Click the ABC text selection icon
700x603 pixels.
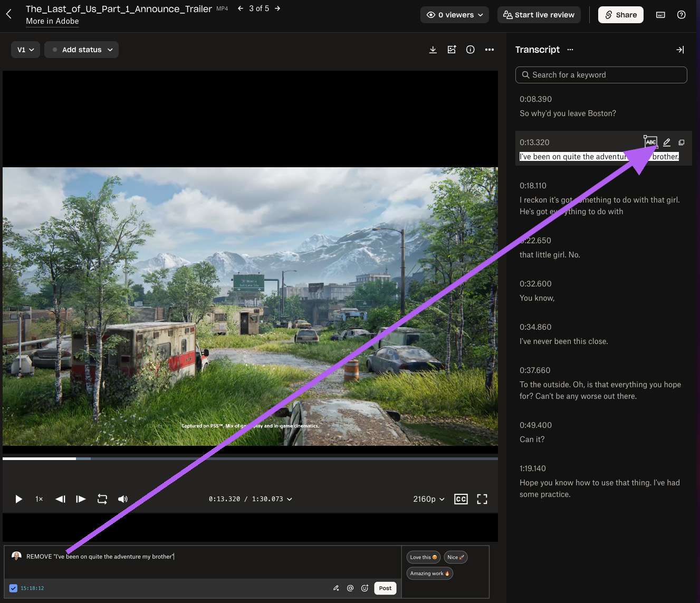pyautogui.click(x=651, y=142)
